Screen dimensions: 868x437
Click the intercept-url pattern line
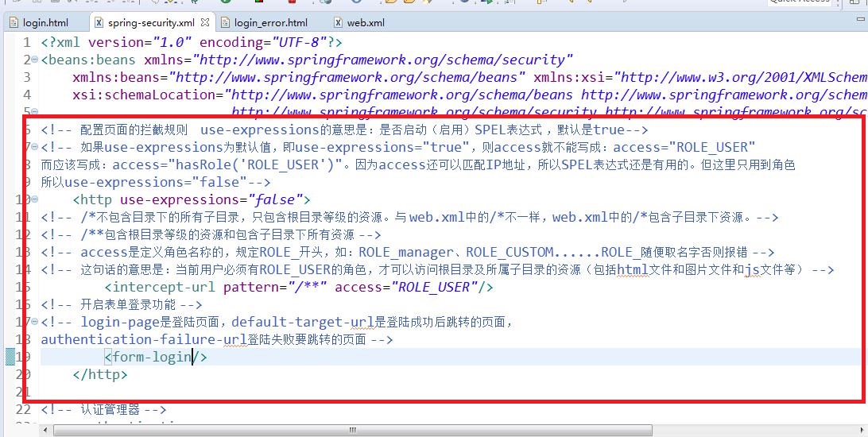click(299, 287)
